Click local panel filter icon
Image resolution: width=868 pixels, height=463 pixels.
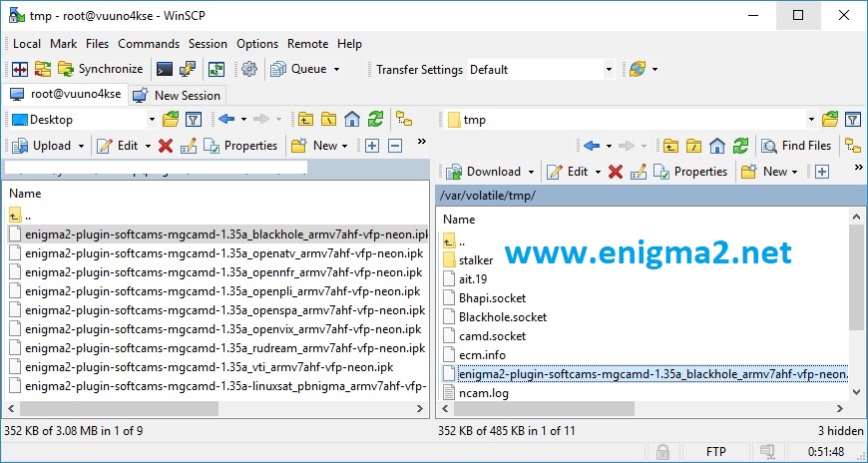tap(193, 119)
